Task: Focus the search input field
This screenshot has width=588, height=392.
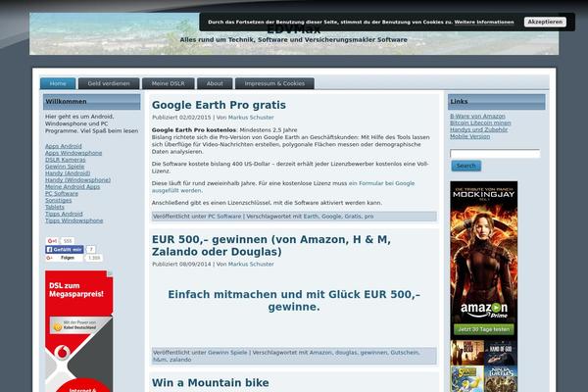Action: coord(495,154)
